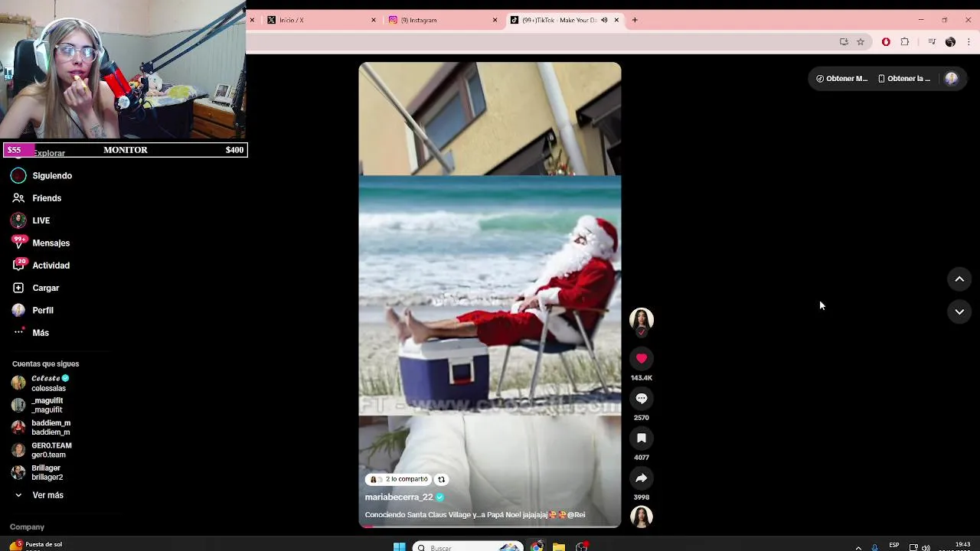980x551 pixels.
Task: Open the Extensions puzzle icon
Action: (905, 42)
